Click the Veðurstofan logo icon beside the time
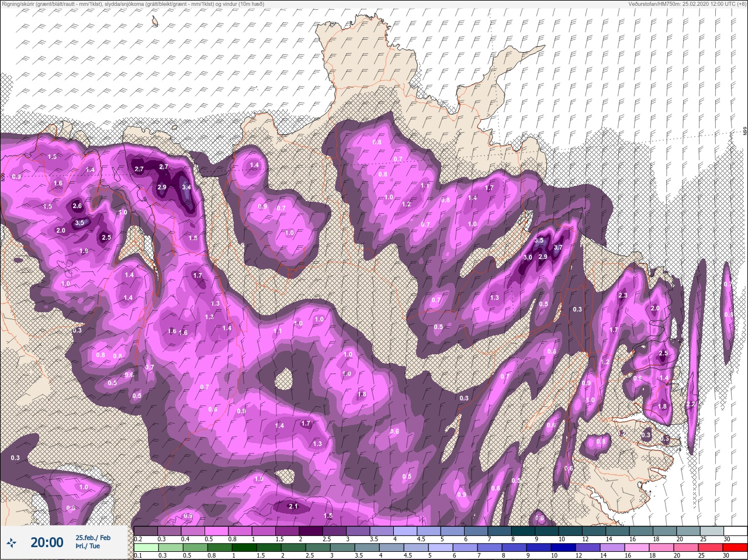 pyautogui.click(x=12, y=542)
